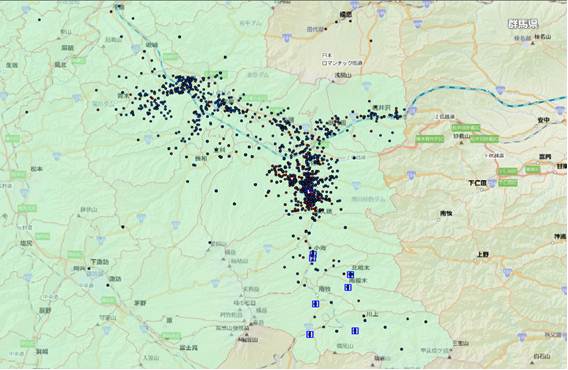The width and height of the screenshot is (568, 370).
Task: Select the blue marker next to 北相木
Action: [350, 275]
